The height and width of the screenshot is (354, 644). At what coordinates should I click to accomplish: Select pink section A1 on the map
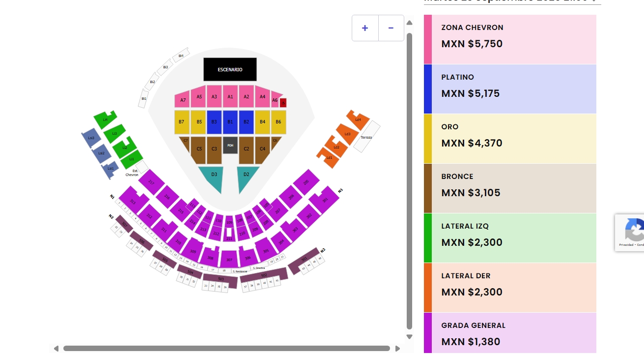coord(230,97)
